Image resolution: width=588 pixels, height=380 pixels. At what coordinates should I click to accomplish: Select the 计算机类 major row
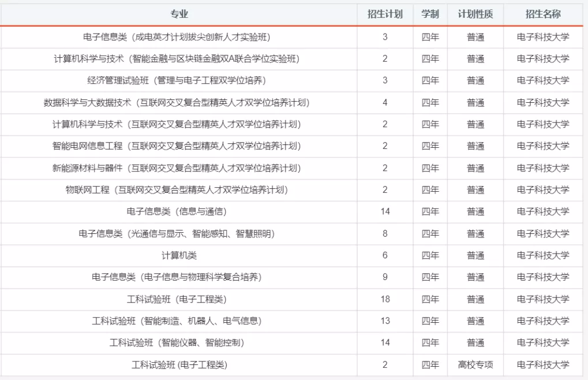tap(179, 255)
